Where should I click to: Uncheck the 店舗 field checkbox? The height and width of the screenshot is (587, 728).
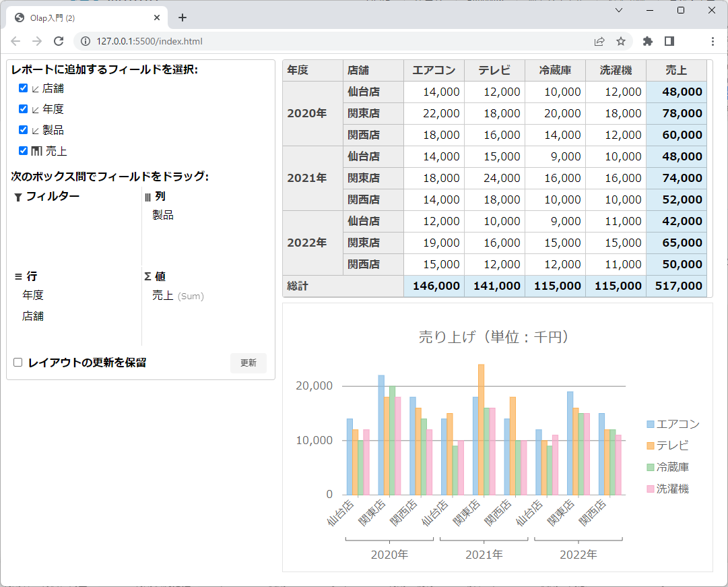pos(23,88)
